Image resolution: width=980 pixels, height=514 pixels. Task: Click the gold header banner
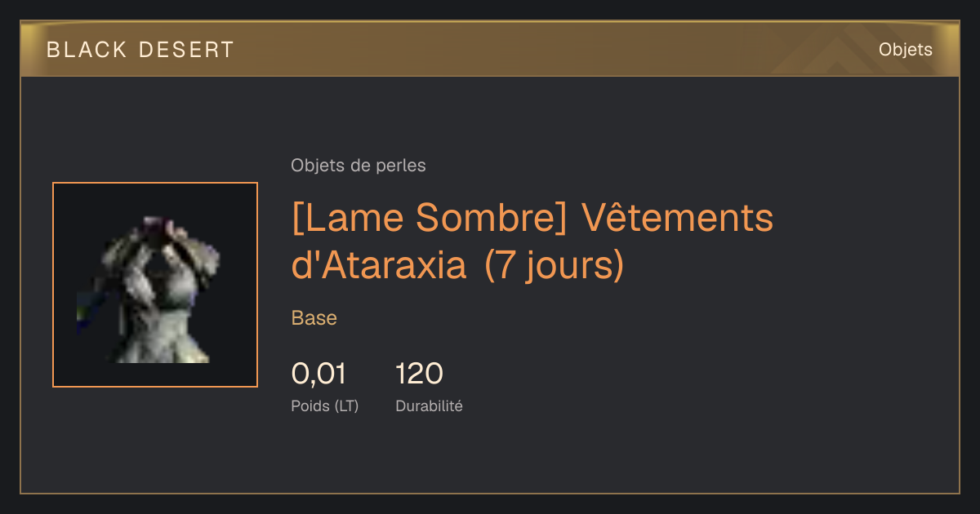click(490, 49)
